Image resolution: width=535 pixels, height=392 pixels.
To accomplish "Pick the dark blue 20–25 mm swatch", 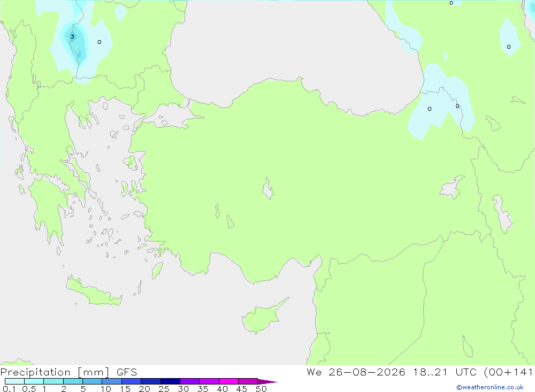I will tap(150, 381).
